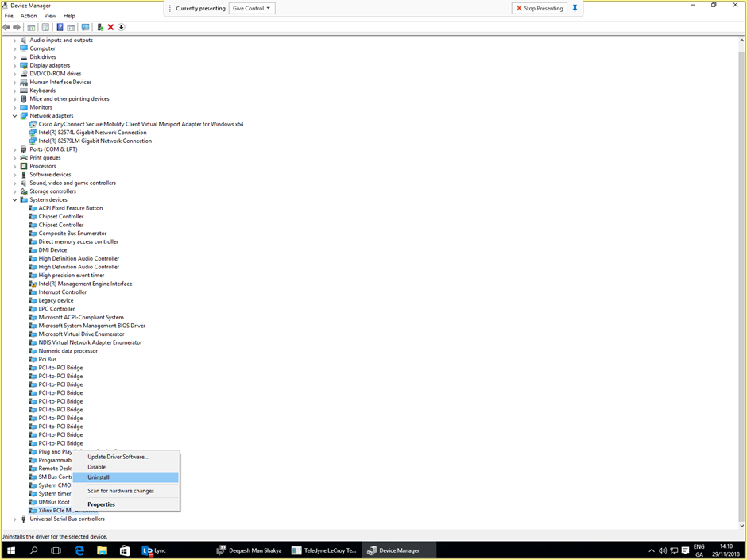Image resolution: width=747 pixels, height=560 pixels.
Task: Click the speaker volume icon in system tray
Action: [x=663, y=550]
